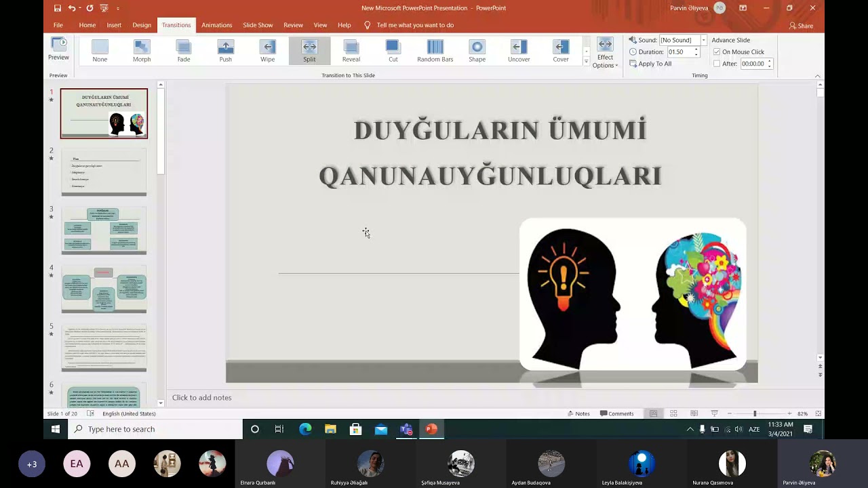
Task: Redo the last action
Action: 90,8
